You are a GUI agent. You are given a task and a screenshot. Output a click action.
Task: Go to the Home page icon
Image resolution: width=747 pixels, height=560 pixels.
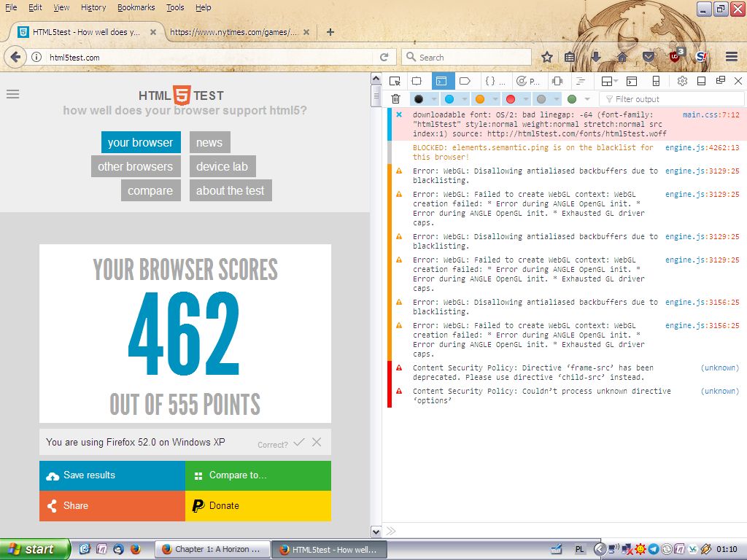pos(622,57)
